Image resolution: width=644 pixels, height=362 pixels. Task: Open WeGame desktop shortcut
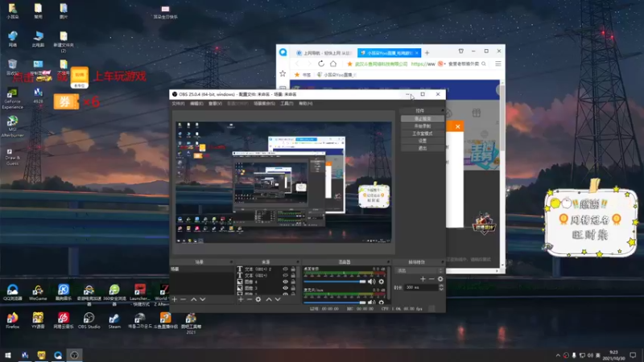click(x=38, y=293)
